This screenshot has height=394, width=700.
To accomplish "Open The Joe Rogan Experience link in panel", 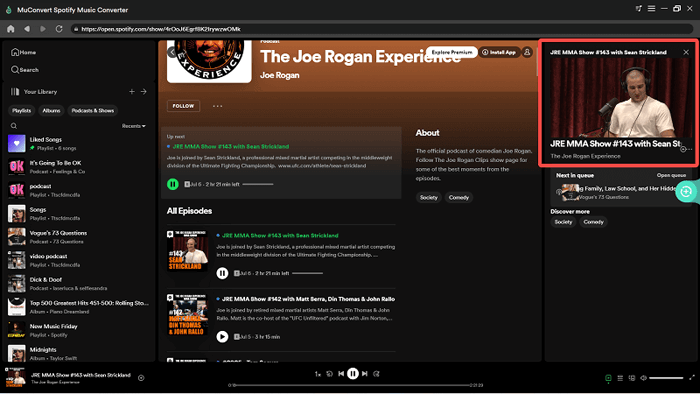I will tap(585, 156).
